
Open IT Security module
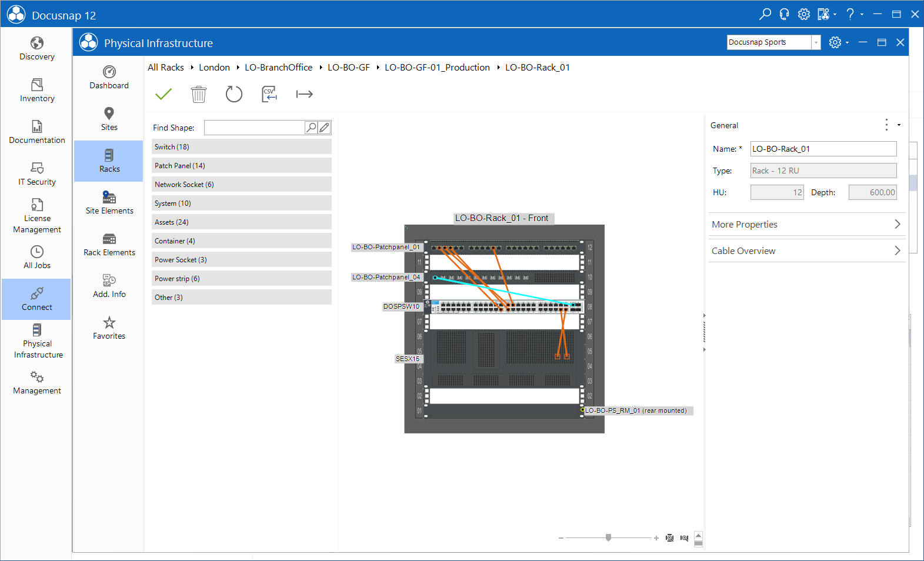[36, 174]
